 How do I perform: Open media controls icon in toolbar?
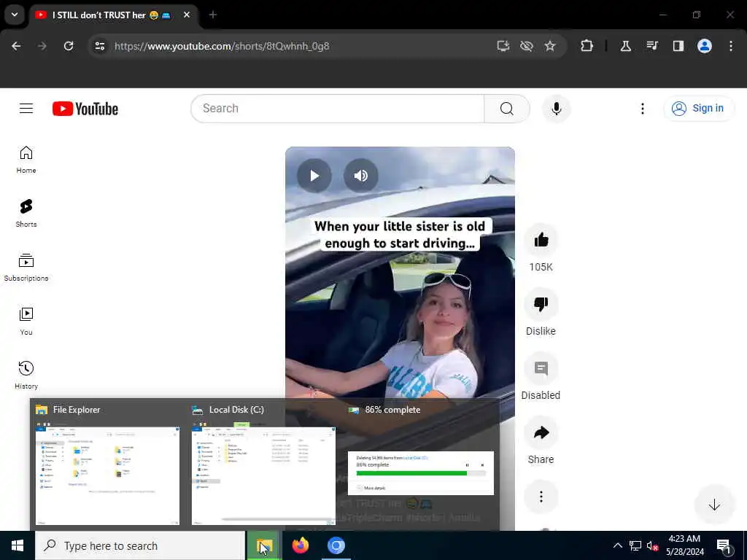pyautogui.click(x=651, y=46)
